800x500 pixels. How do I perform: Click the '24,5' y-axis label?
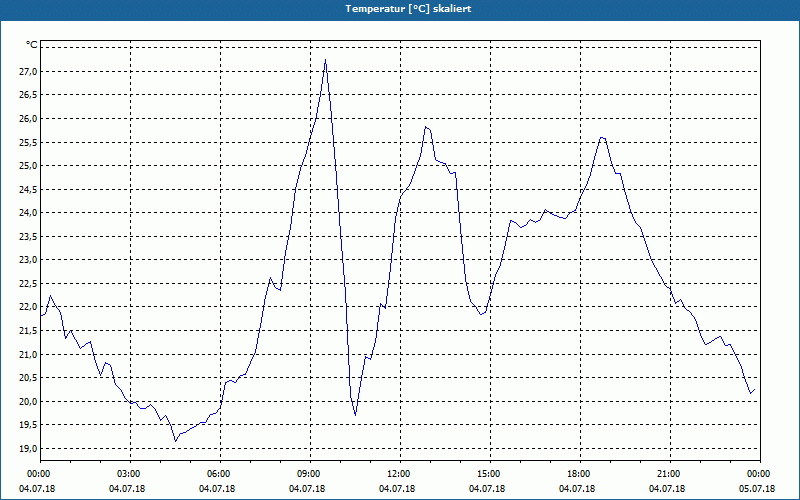(x=28, y=190)
